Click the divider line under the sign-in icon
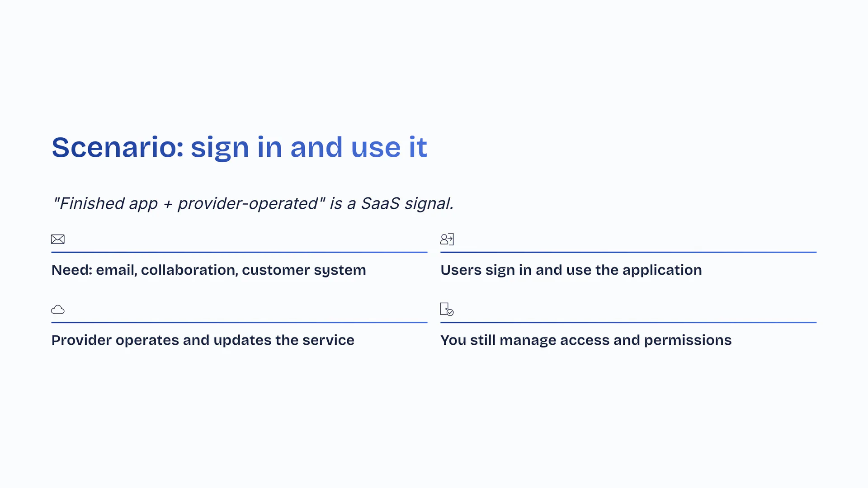Screen dimensions: 868x488 click(x=628, y=252)
